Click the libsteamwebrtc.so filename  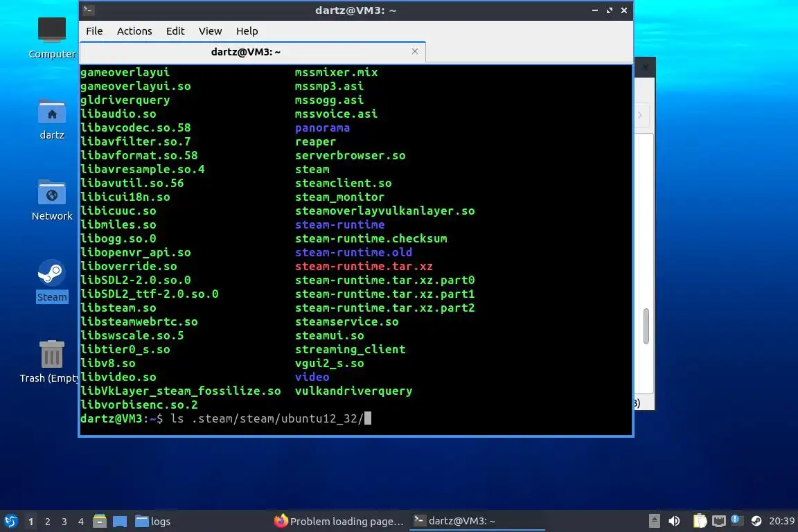pyautogui.click(x=139, y=321)
